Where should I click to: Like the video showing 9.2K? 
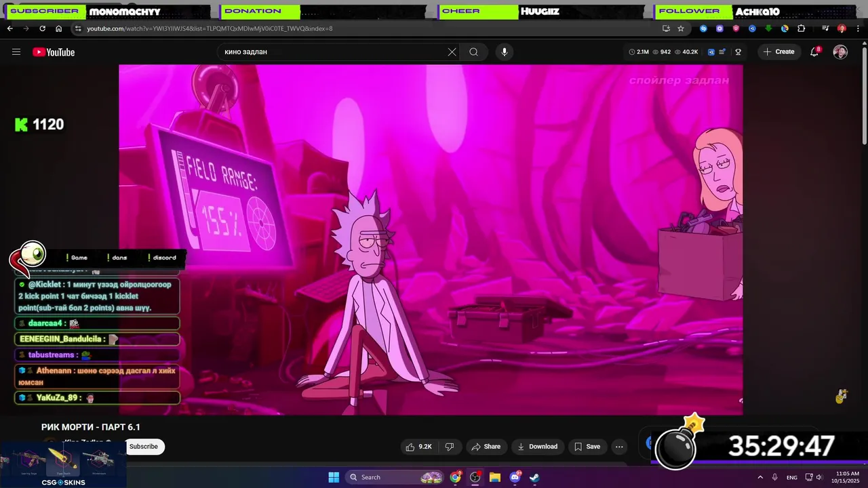click(x=418, y=447)
